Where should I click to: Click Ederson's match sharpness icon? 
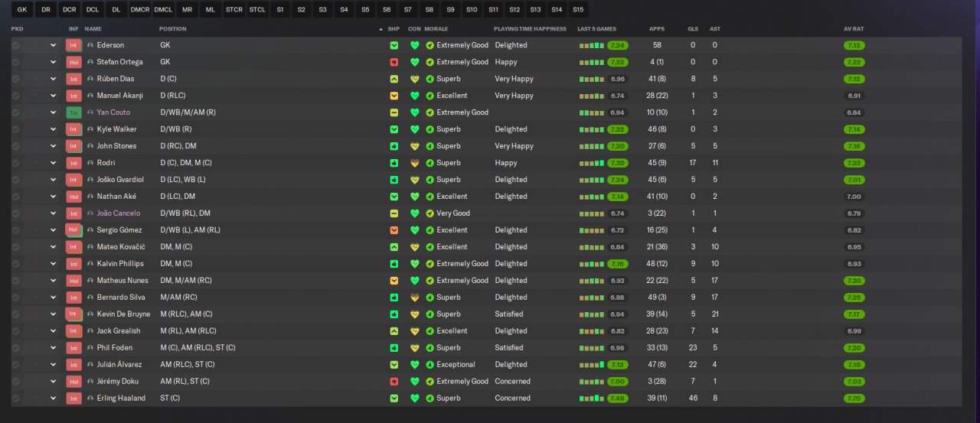394,45
